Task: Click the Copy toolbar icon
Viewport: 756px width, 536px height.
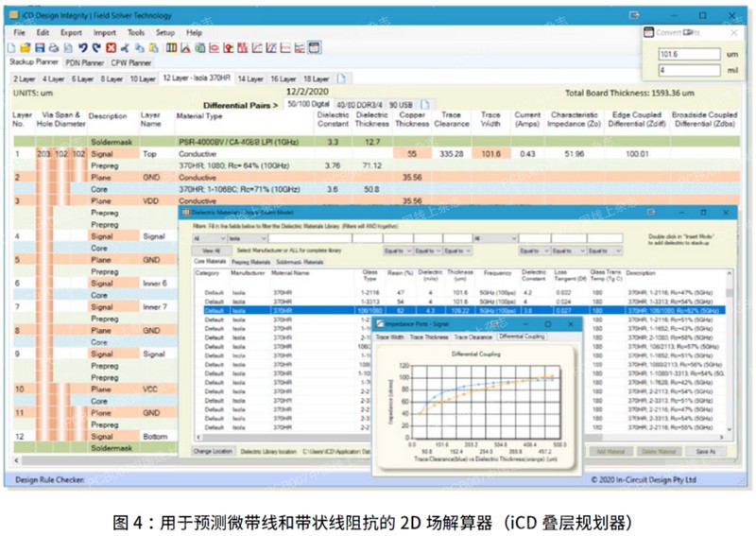Action: click(x=139, y=48)
